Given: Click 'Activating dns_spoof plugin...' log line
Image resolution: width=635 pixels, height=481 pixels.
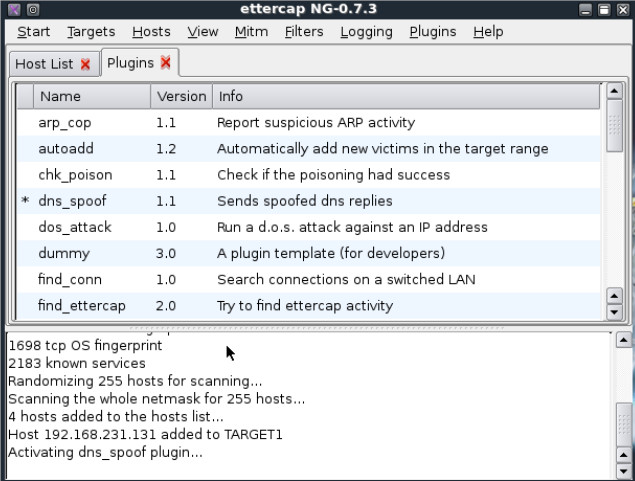Looking at the screenshot, I should click(x=105, y=452).
